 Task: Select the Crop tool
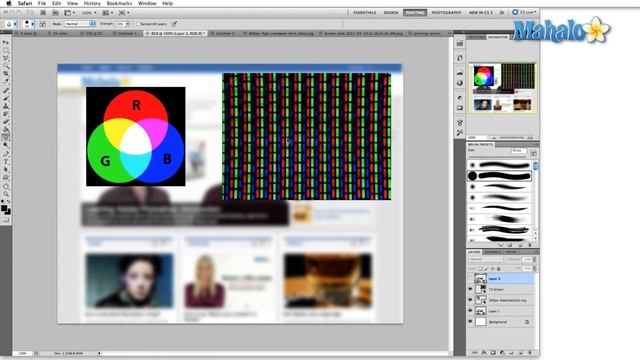click(6, 74)
